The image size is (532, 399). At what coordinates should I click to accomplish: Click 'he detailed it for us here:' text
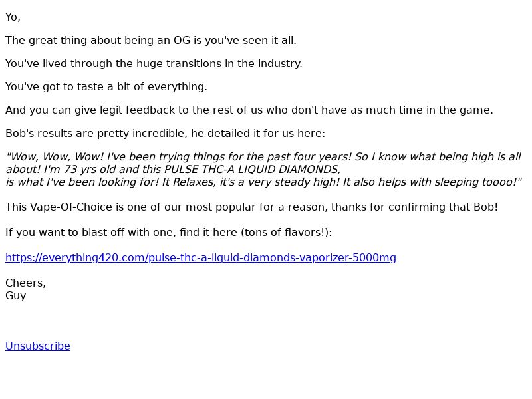258,134
